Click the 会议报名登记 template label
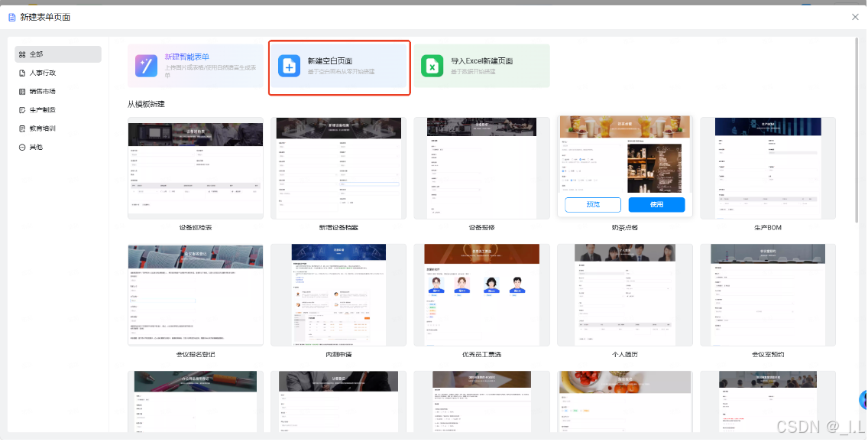This screenshot has width=868, height=442. [x=196, y=355]
